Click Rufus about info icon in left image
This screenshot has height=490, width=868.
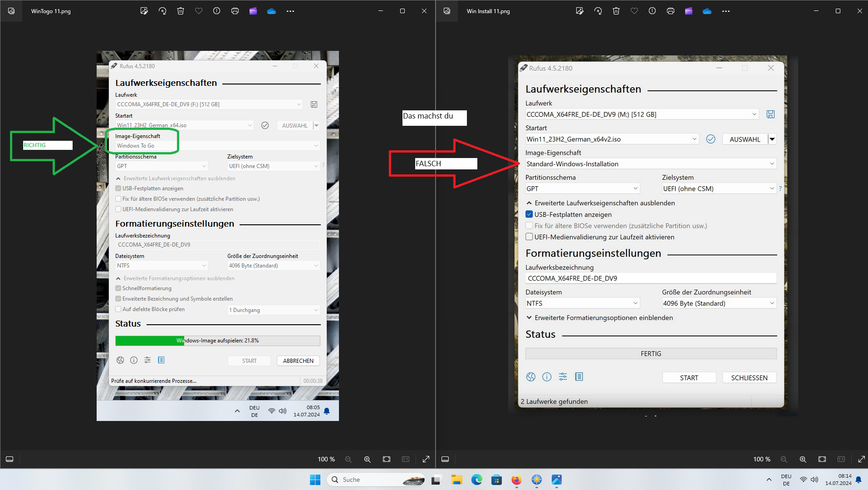click(134, 360)
